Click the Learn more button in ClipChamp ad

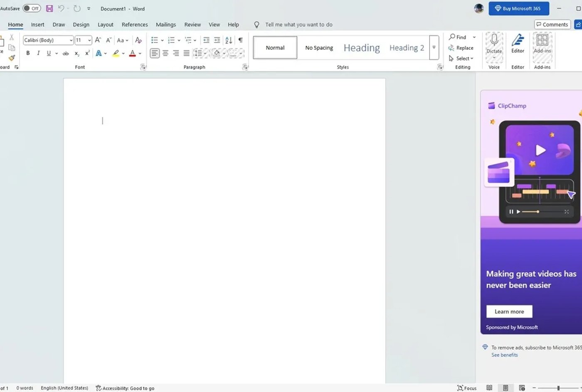(509, 311)
